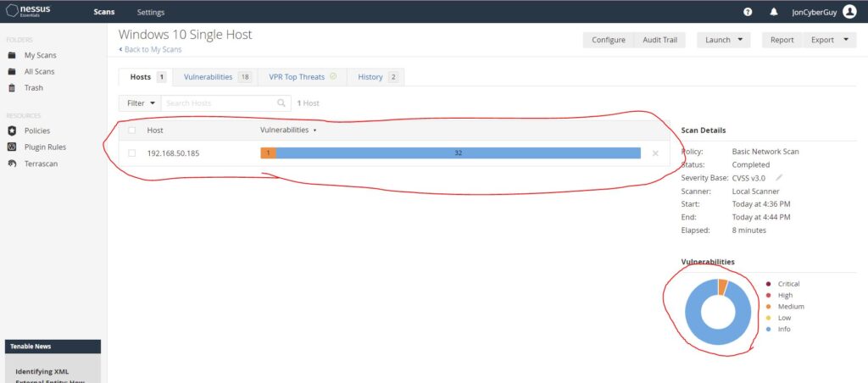868x383 pixels.
Task: Click the Critical legend color dot
Action: tap(768, 284)
